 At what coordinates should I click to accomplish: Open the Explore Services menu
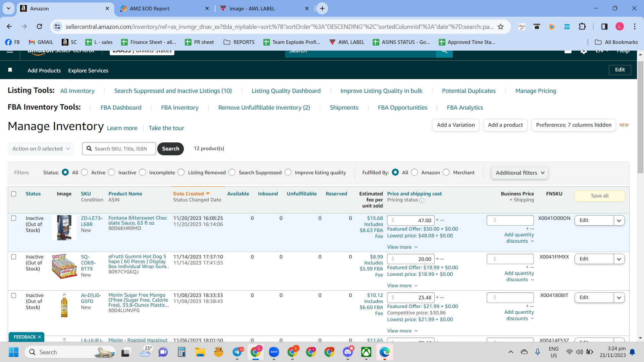tap(88, 70)
